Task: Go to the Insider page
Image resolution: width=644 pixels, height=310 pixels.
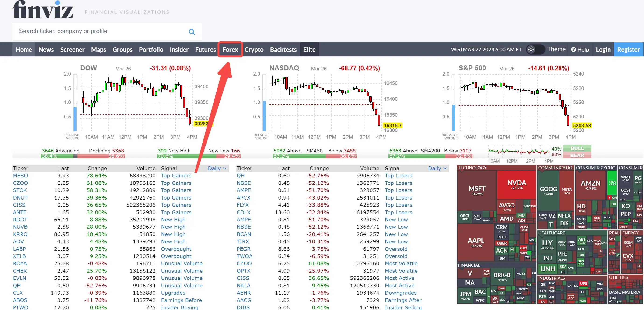Action: pos(179,49)
